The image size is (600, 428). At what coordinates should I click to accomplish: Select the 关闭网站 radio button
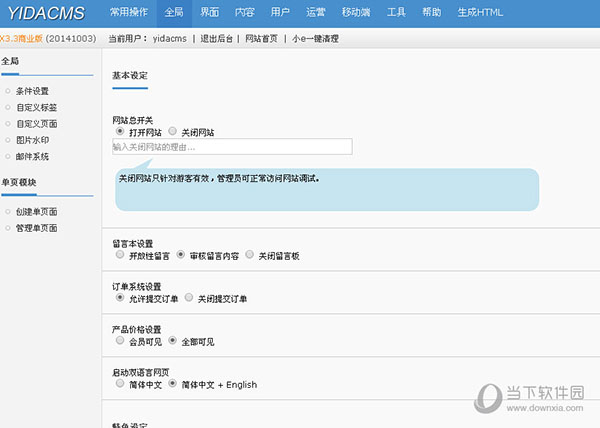(173, 132)
